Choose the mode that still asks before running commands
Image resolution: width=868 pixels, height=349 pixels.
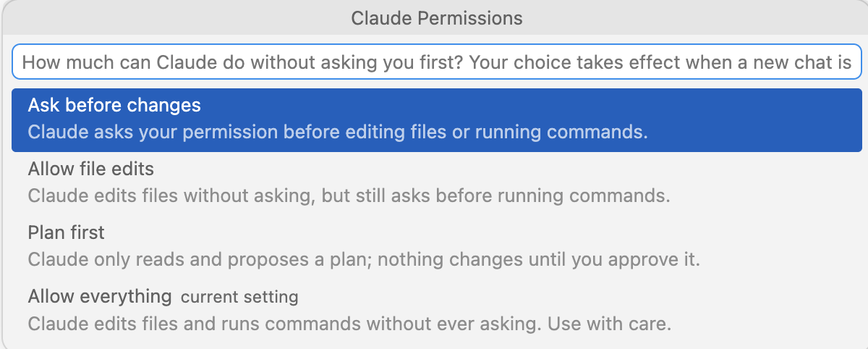437,183
